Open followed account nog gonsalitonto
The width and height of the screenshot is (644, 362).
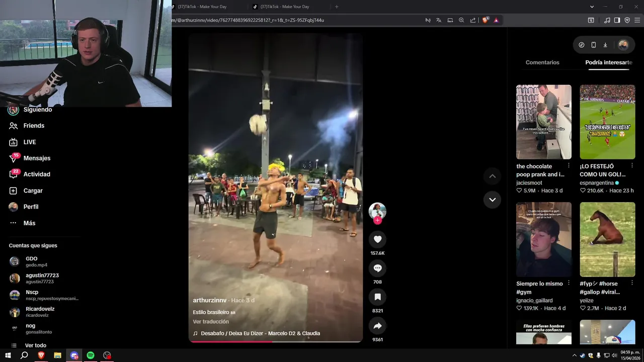coord(31,328)
